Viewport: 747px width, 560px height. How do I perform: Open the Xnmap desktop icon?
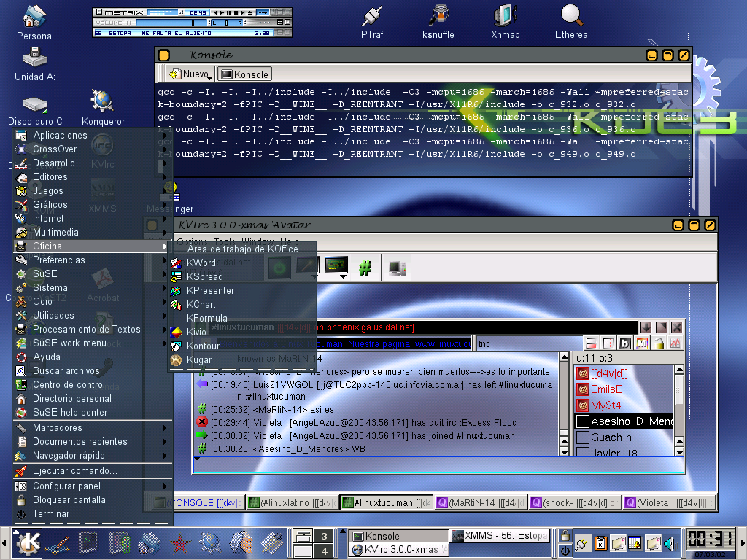pos(506,22)
